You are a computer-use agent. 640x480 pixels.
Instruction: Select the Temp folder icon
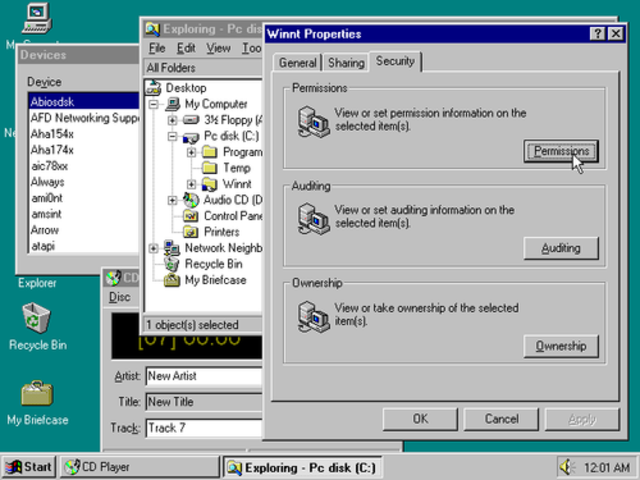(x=210, y=168)
